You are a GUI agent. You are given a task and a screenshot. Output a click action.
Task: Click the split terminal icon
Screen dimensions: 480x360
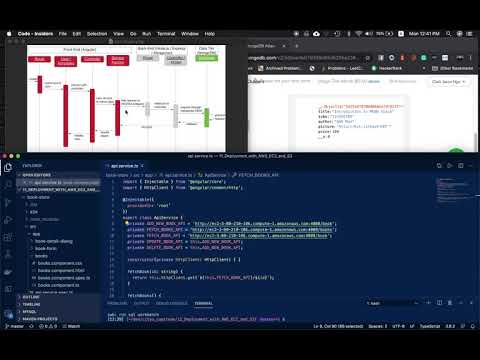pos(439,303)
